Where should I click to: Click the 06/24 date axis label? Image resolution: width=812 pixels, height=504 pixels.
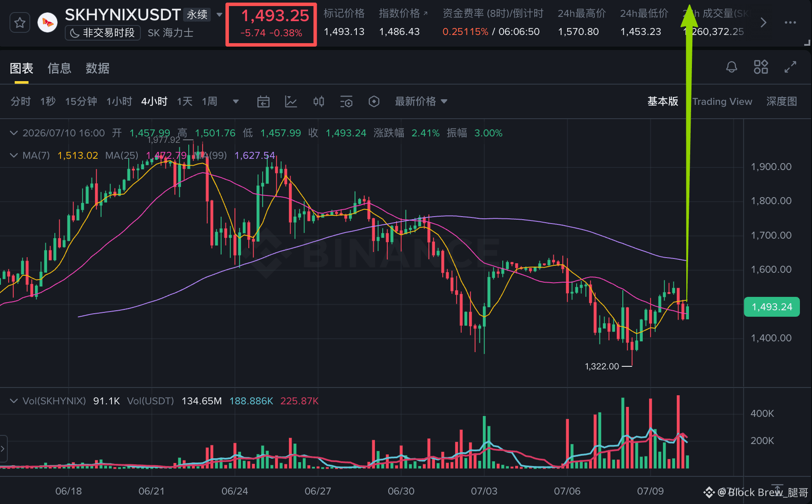(x=235, y=491)
